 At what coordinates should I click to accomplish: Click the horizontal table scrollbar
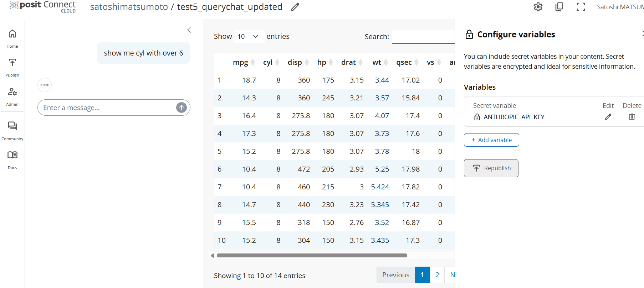312,255
